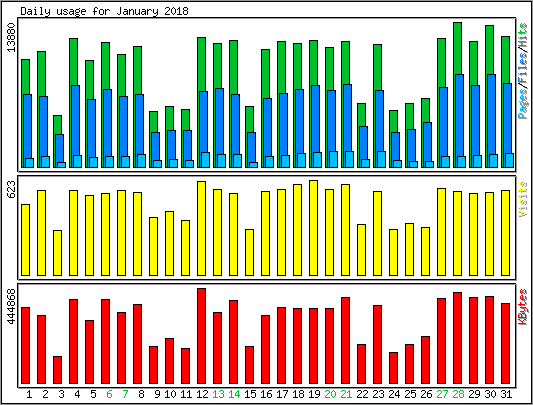Click the yellow visits bar for day 9
533x405 pixels.
click(154, 247)
